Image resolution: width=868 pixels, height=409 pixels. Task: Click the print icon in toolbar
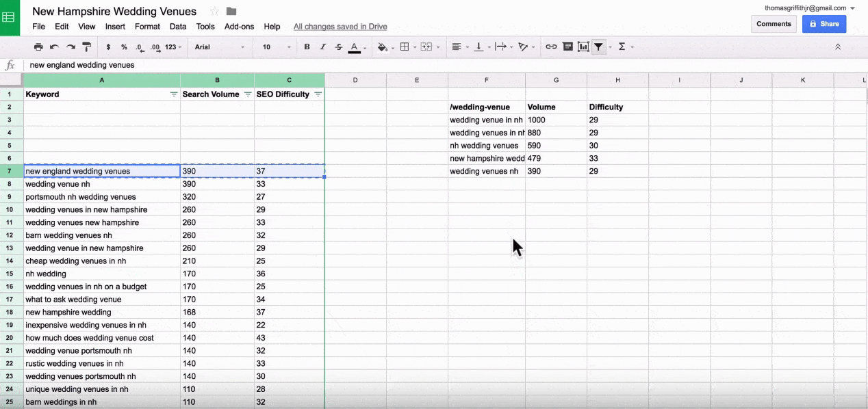[38, 47]
